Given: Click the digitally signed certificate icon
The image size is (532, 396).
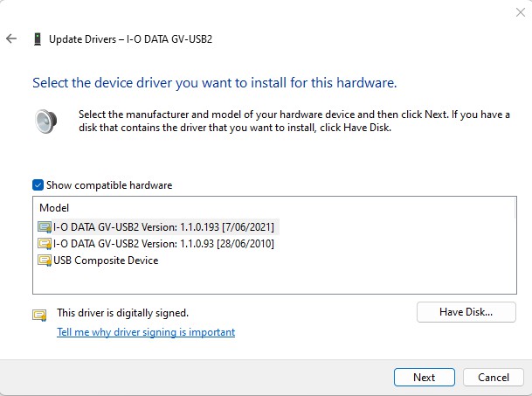Looking at the screenshot, I should (x=39, y=314).
